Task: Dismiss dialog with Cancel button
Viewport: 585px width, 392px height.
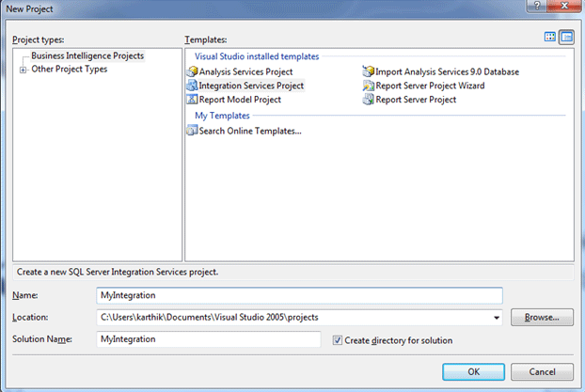Action: [542, 372]
